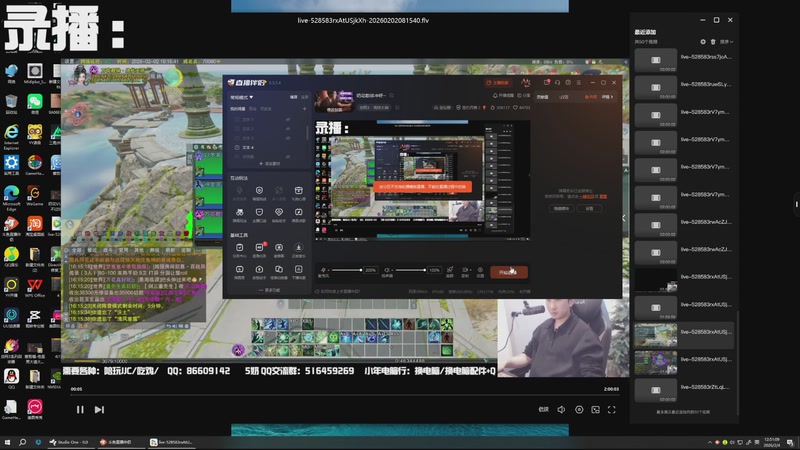
Task: Click the gear settings icon beside start-live button
Action: pos(480,270)
